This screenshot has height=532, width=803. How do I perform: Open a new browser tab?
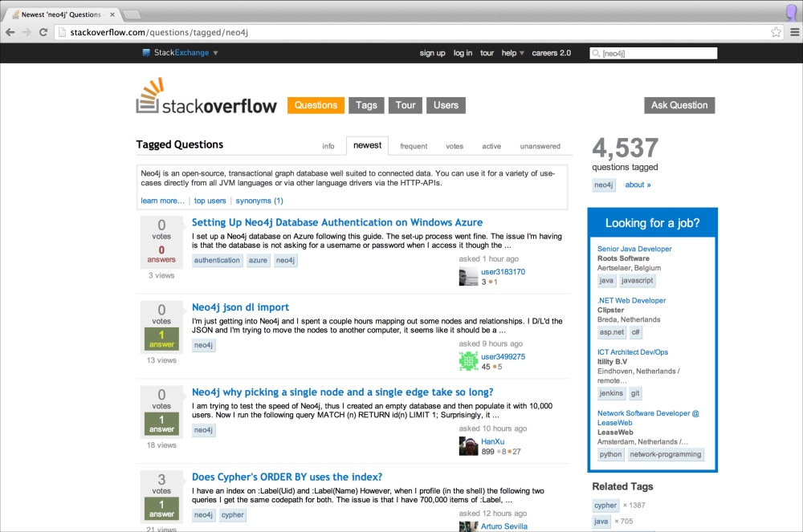coord(131,14)
